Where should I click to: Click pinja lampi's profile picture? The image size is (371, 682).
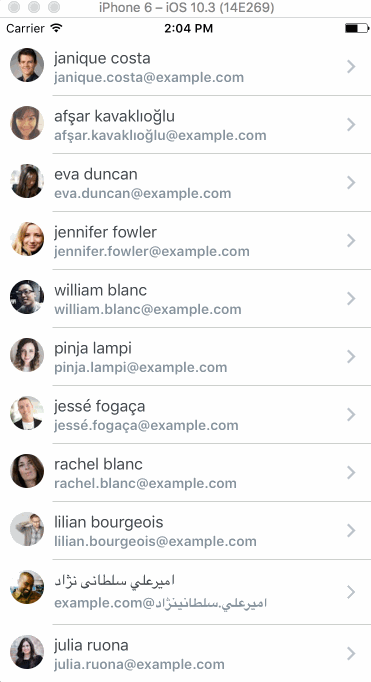(27, 355)
